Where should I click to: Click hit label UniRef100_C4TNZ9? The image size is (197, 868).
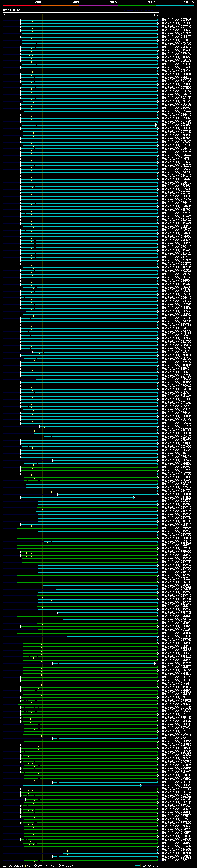(176, 497)
